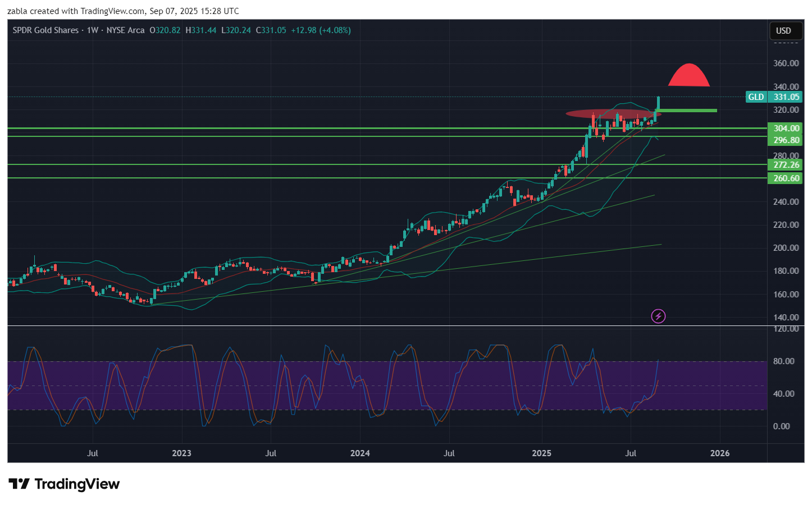Select the 304.00 price level label
Image resolution: width=812 pixels, height=505 pixels.
[786, 128]
